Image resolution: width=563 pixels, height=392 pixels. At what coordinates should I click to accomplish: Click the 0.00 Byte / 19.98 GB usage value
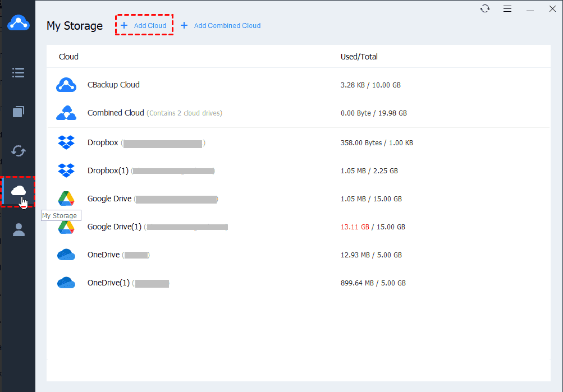374,113
